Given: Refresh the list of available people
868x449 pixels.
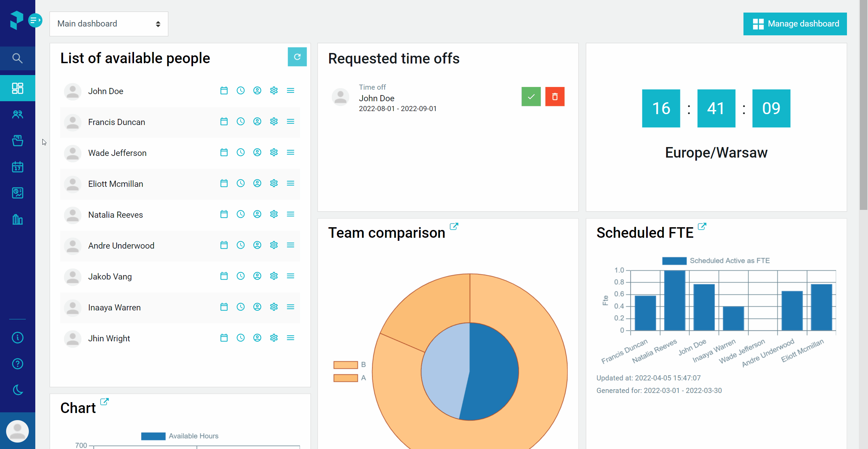Looking at the screenshot, I should (297, 57).
